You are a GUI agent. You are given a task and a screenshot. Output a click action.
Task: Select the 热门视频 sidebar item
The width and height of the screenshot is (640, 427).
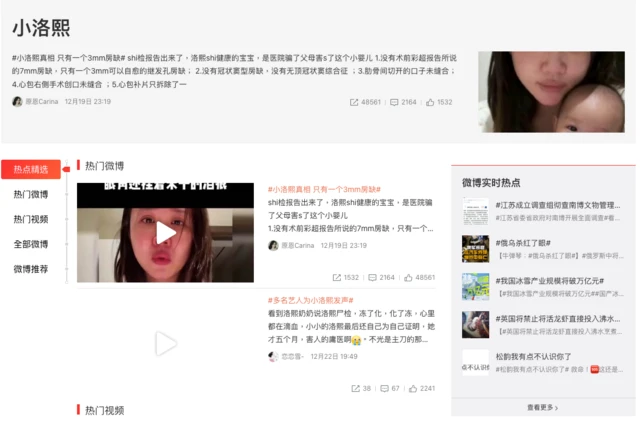point(31,219)
